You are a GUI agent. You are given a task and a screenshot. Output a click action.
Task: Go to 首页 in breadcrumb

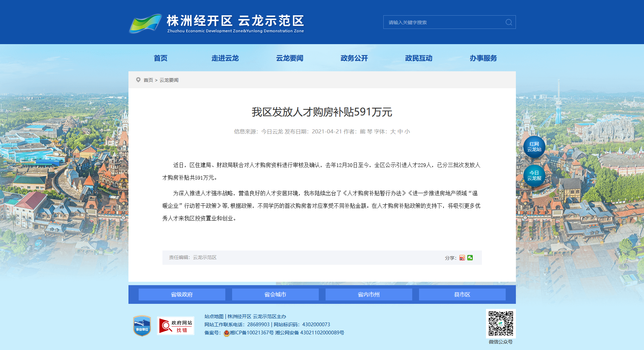(148, 80)
